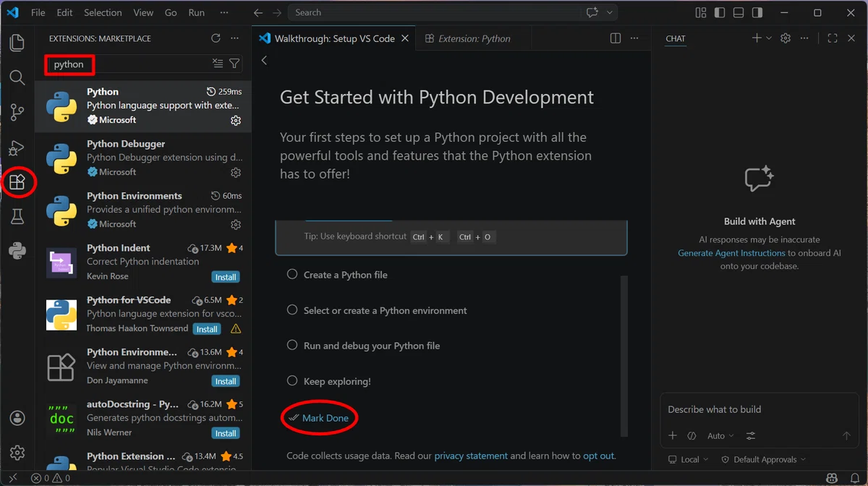Install the autoDocstring extension

coord(226,433)
